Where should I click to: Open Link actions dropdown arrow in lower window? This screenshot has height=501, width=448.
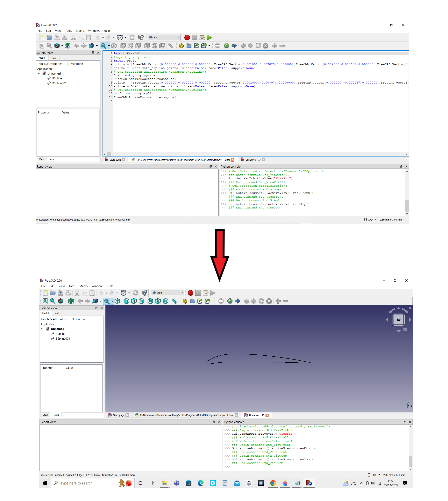(x=213, y=301)
